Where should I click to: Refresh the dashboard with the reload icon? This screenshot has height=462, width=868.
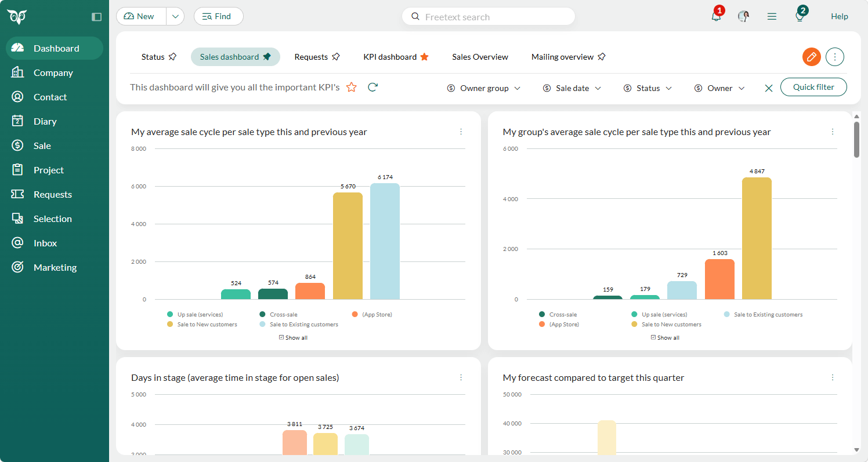[x=373, y=87]
